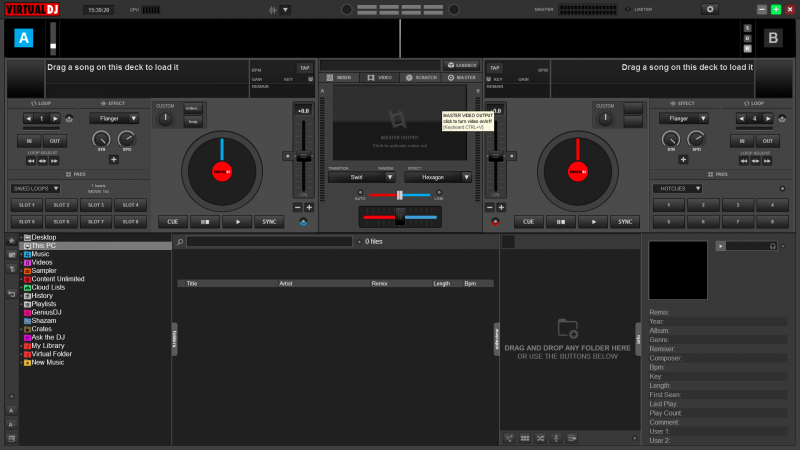Image resolution: width=800 pixels, height=450 pixels.
Task: Click left deck pitch plus button
Action: tap(309, 208)
